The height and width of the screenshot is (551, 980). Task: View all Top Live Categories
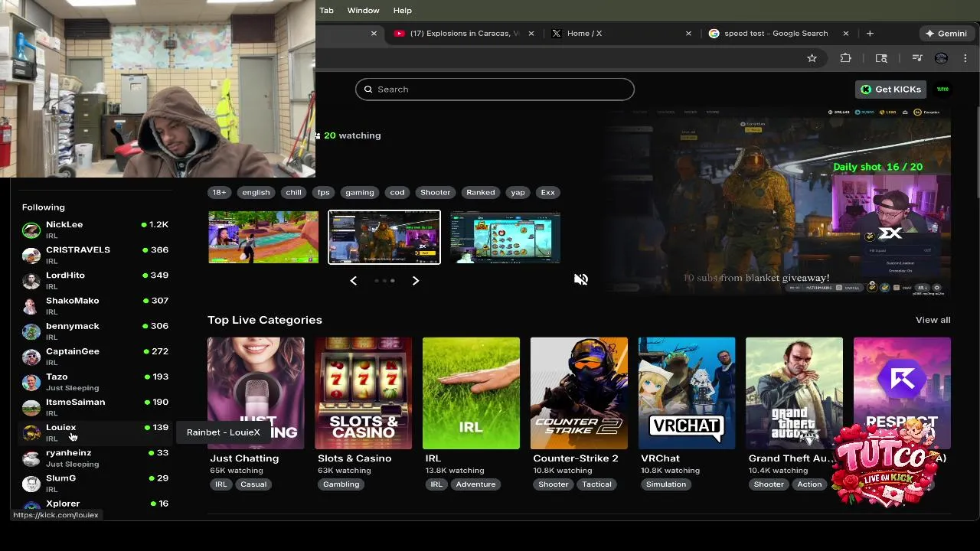point(933,320)
